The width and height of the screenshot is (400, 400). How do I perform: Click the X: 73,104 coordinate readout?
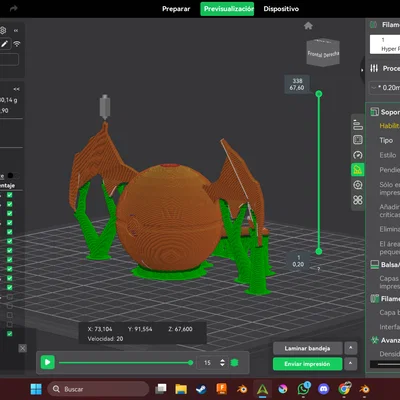100,329
